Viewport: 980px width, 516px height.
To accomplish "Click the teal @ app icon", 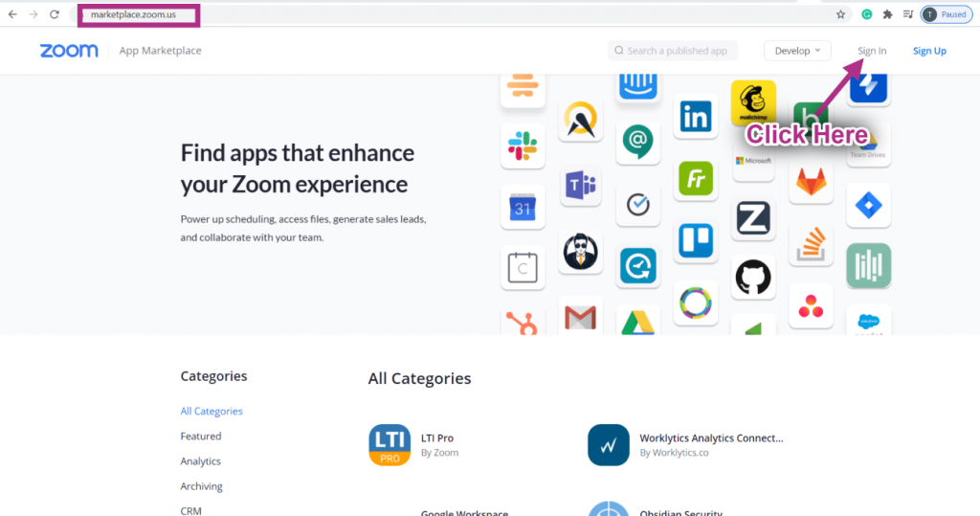I will coord(638,142).
